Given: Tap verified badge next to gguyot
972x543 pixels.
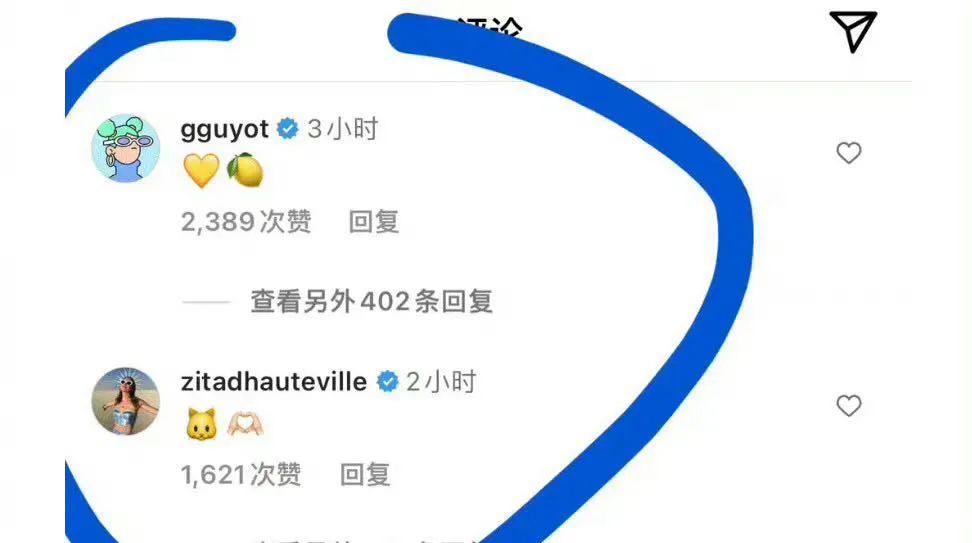Looking at the screenshot, I should click(x=288, y=129).
